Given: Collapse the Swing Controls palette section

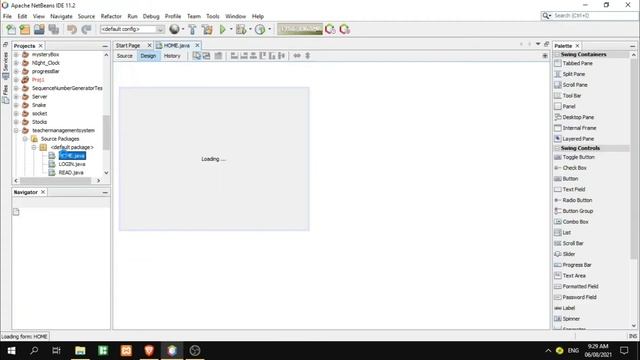Looking at the screenshot, I should [x=557, y=148].
